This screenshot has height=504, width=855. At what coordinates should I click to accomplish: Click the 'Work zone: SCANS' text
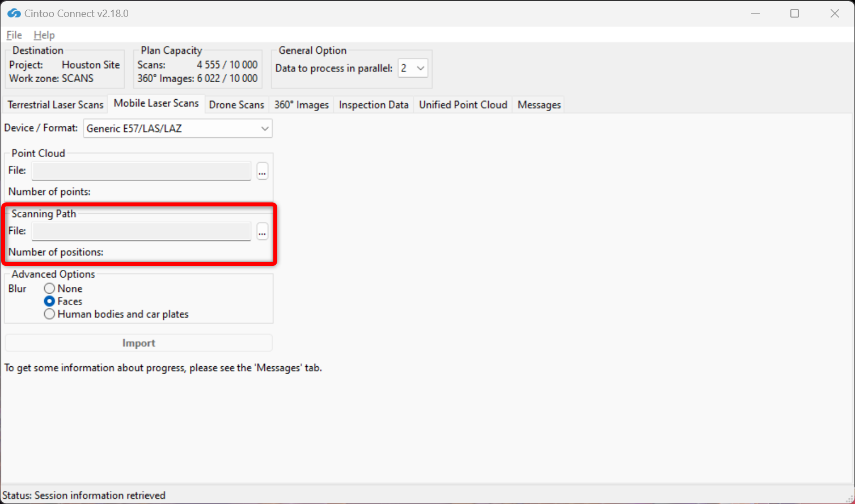pyautogui.click(x=52, y=78)
